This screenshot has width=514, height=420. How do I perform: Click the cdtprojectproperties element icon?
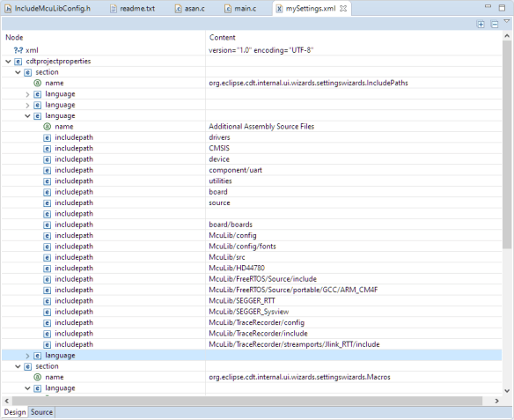(18, 62)
